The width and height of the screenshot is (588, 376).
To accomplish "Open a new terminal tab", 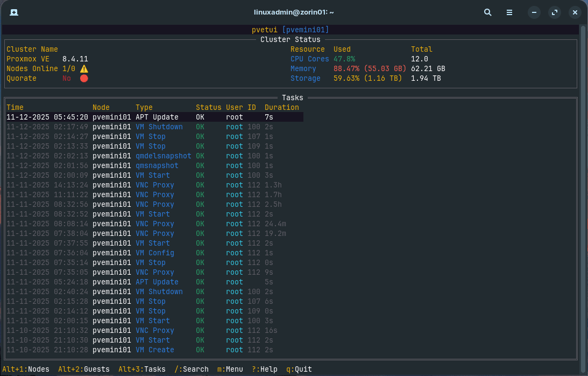I will [13, 12].
